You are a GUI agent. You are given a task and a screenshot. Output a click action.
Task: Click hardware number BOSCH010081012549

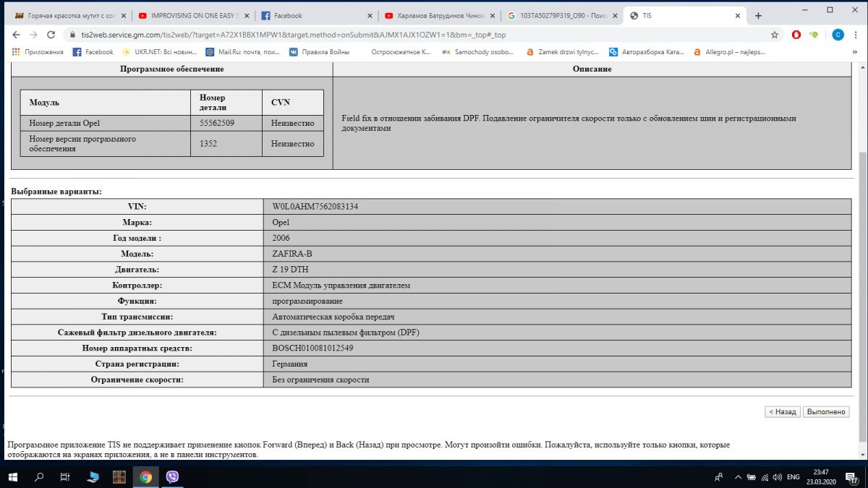312,348
